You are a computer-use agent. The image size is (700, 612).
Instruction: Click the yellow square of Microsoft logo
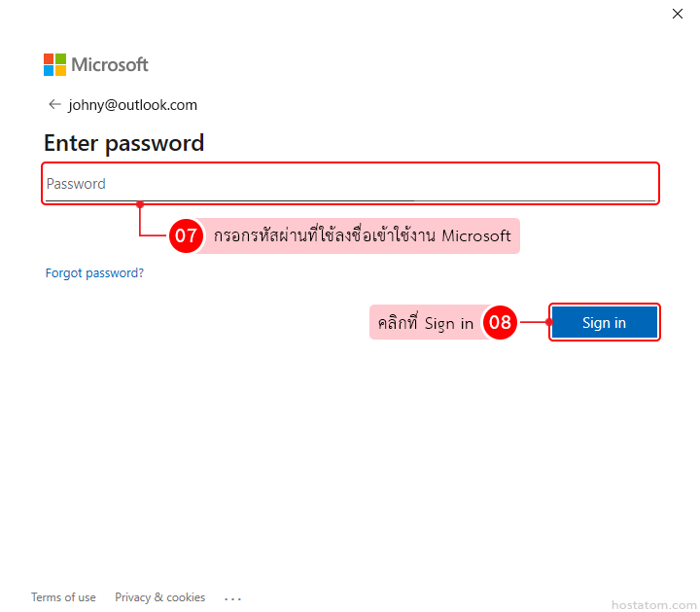(60, 70)
